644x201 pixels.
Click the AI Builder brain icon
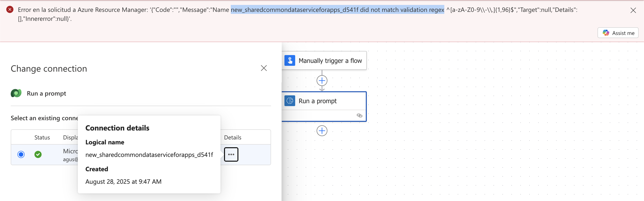point(290,101)
